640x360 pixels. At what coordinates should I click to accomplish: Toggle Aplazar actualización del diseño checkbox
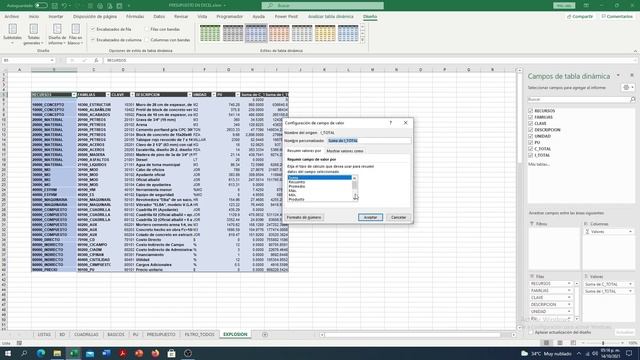coord(531,332)
